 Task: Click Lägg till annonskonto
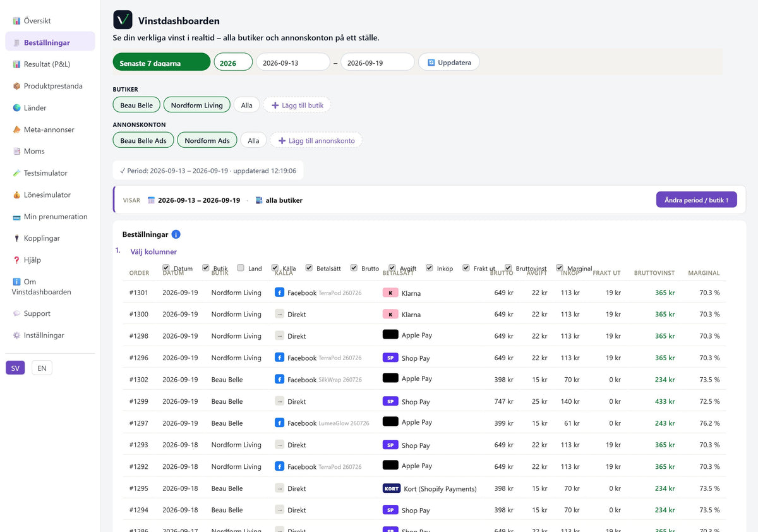(x=316, y=140)
